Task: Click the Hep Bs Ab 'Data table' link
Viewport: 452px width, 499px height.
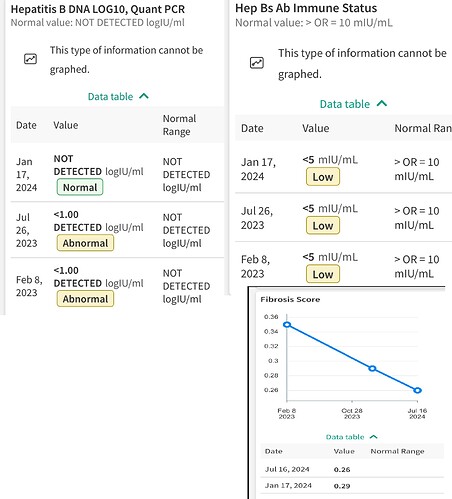Action: (x=345, y=104)
